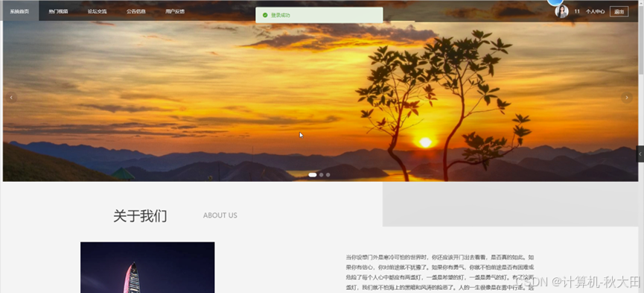The image size is (644, 293).
Task: Click the username 11 in header
Action: point(577,11)
